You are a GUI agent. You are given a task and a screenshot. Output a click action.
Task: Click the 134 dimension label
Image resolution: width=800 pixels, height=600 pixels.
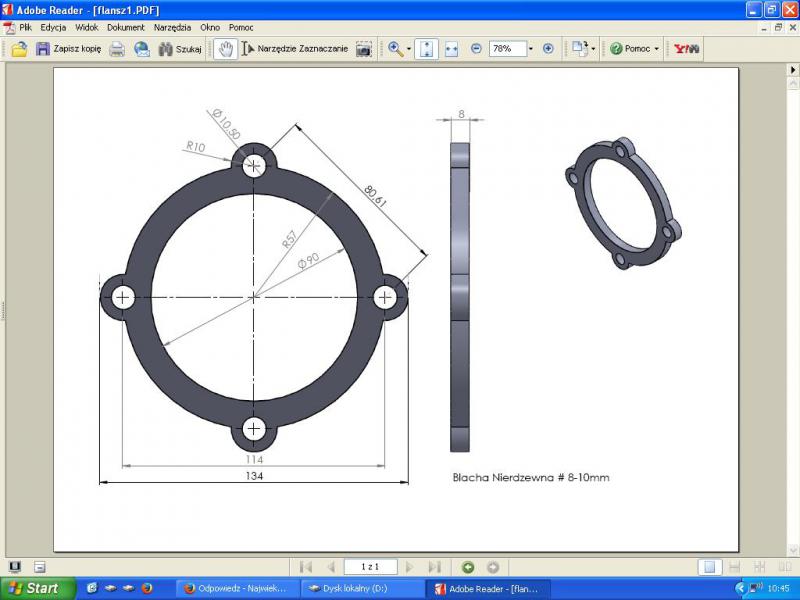[254, 476]
